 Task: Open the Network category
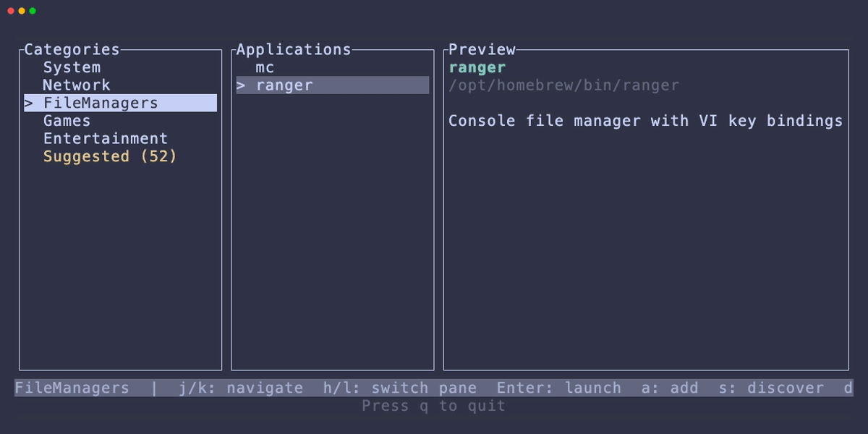(x=76, y=85)
